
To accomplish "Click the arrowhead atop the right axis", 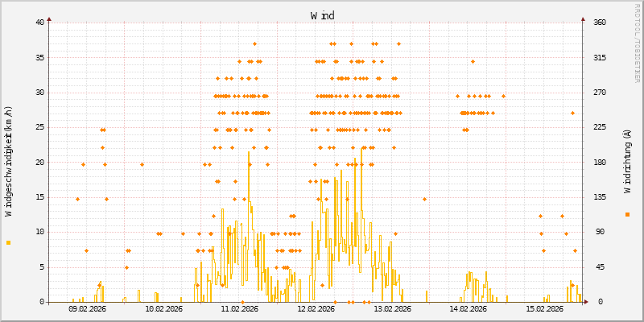I will 584,18.
